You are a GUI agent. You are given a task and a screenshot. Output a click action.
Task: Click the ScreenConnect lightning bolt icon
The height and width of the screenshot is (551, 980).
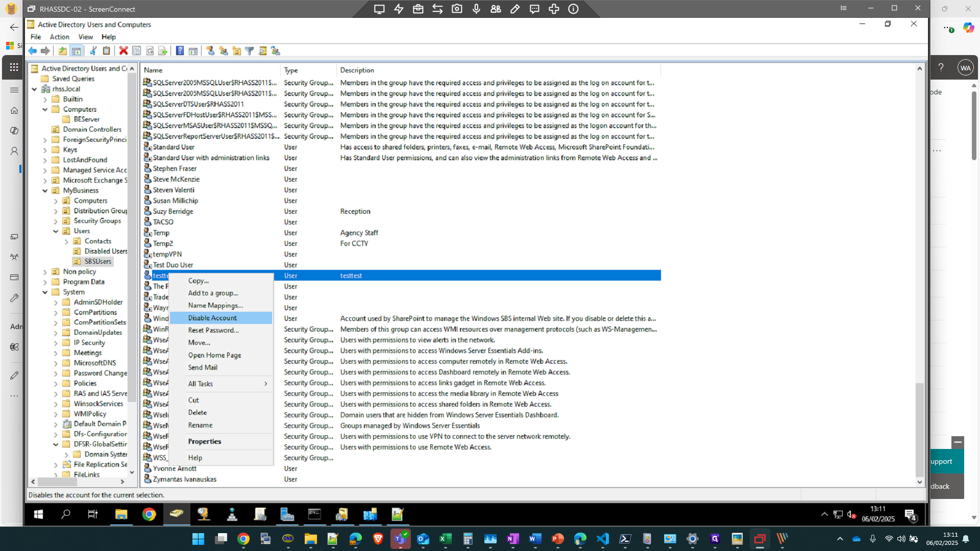[x=399, y=9]
